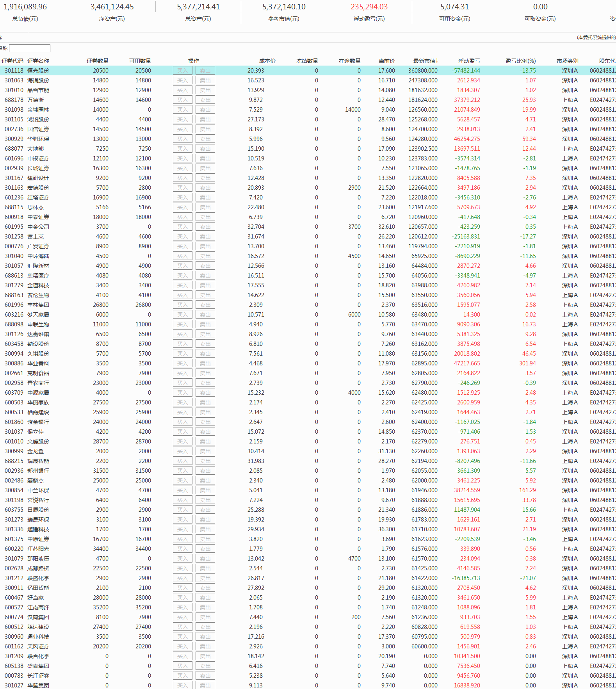Screen dimensions: 616x689
Task: Click the 净资产 value 3,461,124.45
Action: point(112,7)
